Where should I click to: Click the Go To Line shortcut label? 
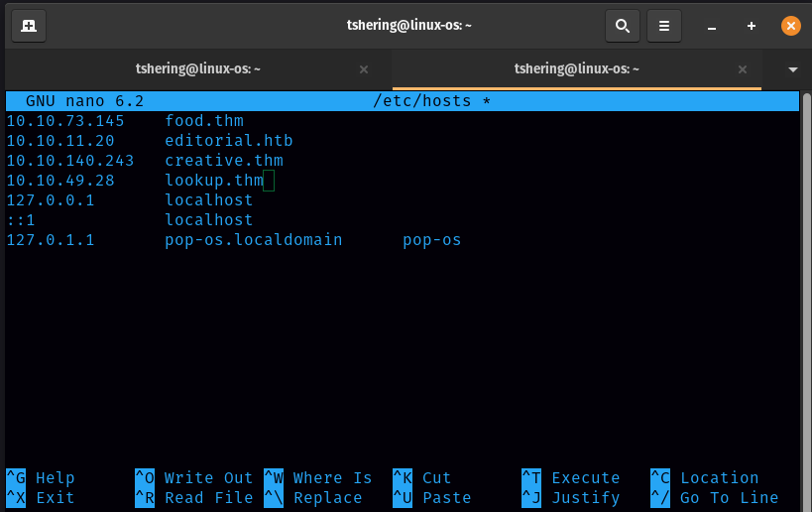(x=729, y=498)
